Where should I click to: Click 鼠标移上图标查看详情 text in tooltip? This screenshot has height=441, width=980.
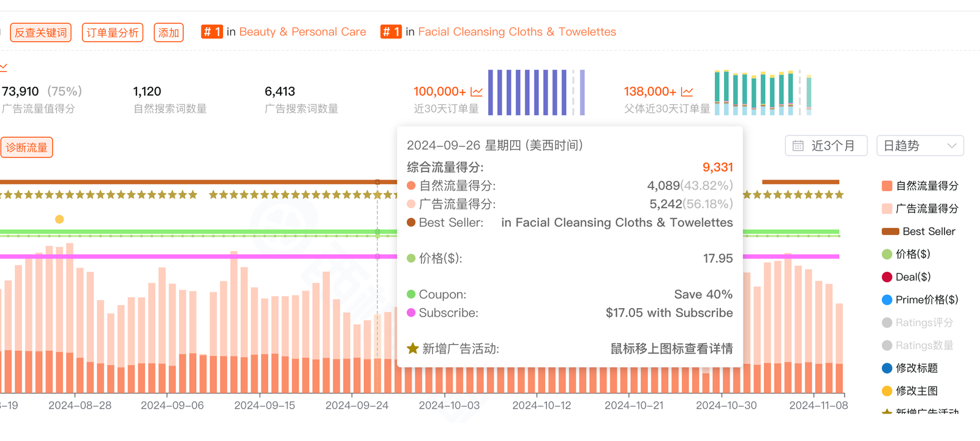(x=671, y=349)
